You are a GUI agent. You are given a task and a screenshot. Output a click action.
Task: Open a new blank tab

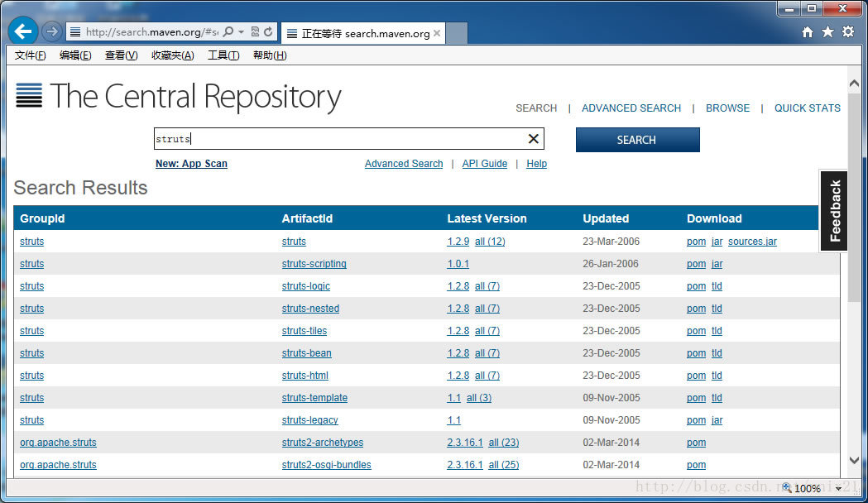click(457, 33)
